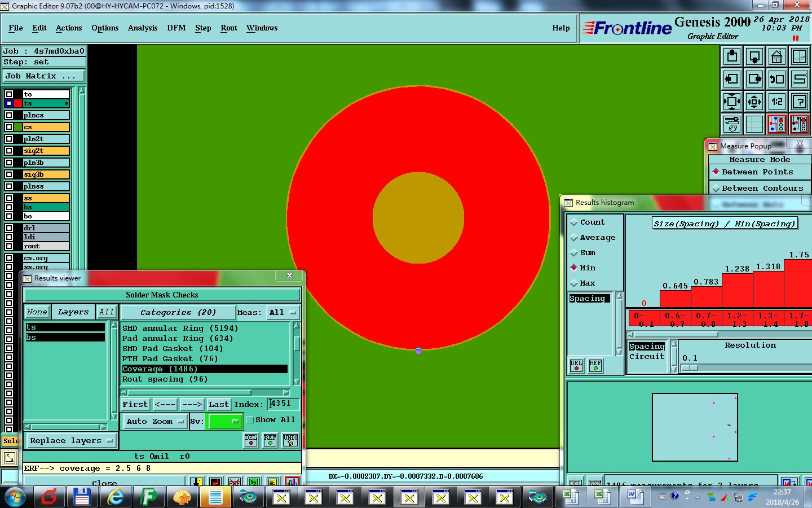Open the Windows Start menu
This screenshot has width=812, height=508.
click(x=15, y=497)
